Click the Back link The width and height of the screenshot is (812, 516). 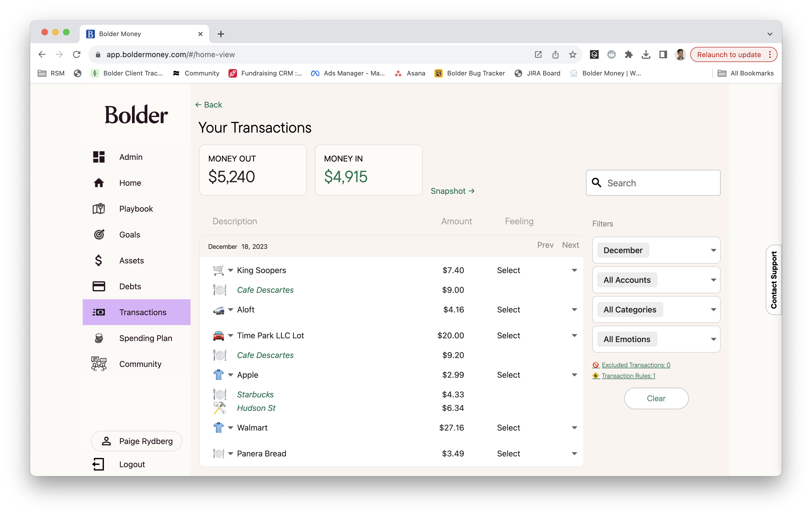(x=209, y=105)
